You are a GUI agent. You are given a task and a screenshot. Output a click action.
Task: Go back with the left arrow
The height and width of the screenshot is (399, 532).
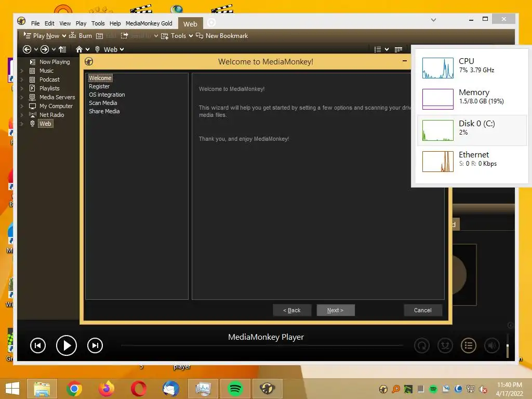[27, 49]
